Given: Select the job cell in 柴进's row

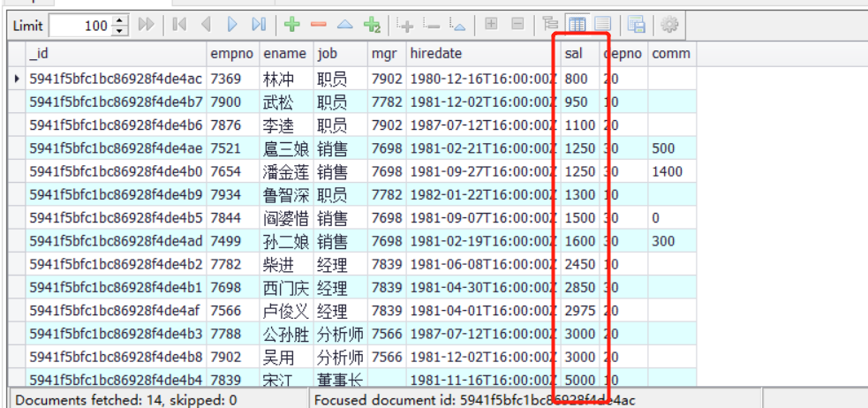Looking at the screenshot, I should tap(341, 265).
